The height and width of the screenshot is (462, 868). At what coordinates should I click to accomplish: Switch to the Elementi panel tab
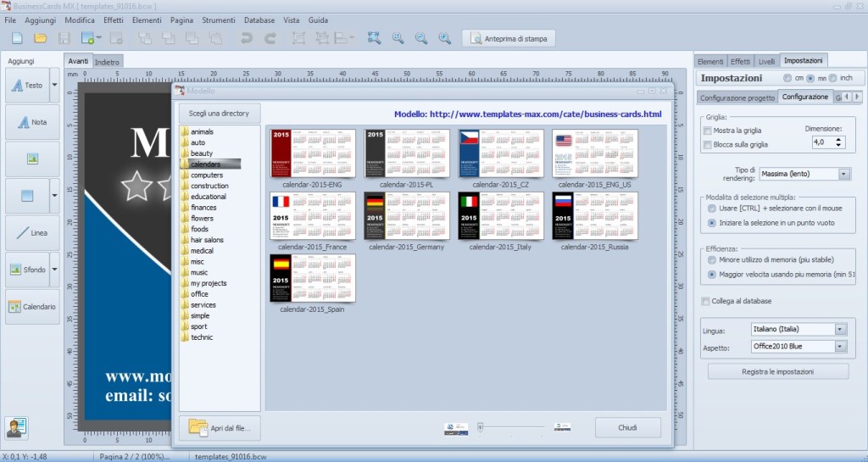(710, 61)
